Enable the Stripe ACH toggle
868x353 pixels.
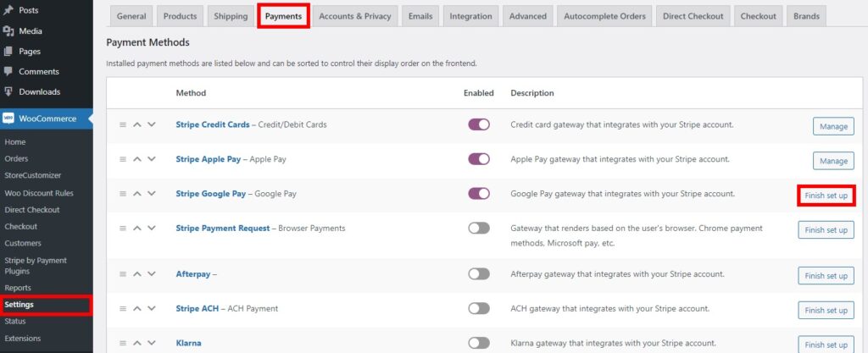479,308
